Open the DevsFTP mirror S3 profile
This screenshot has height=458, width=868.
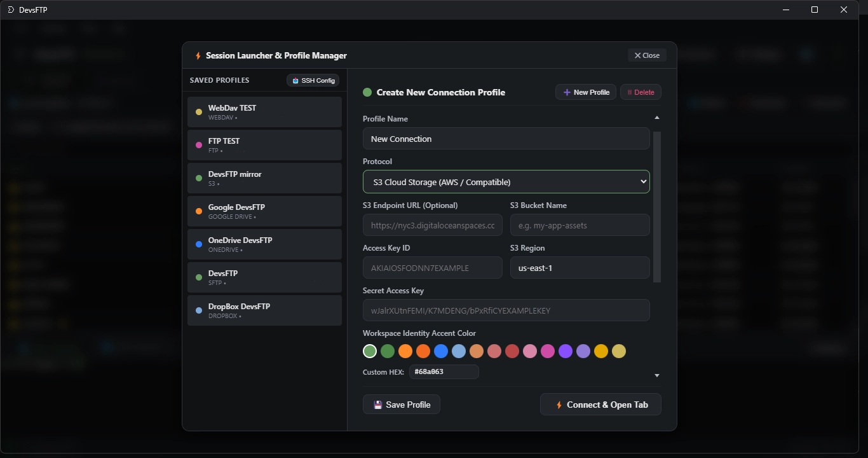pos(264,178)
